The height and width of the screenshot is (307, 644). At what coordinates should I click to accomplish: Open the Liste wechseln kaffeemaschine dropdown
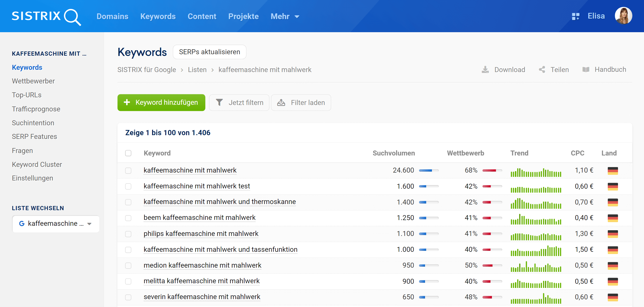(55, 224)
